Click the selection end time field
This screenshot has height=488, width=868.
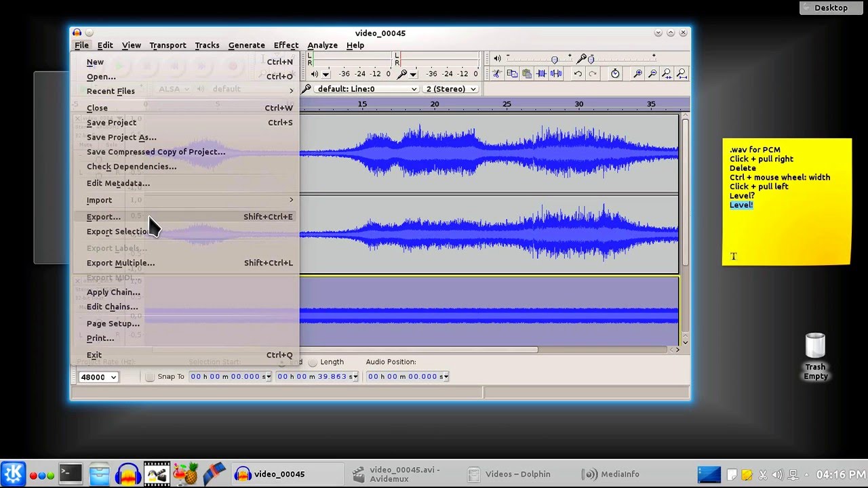coord(317,376)
